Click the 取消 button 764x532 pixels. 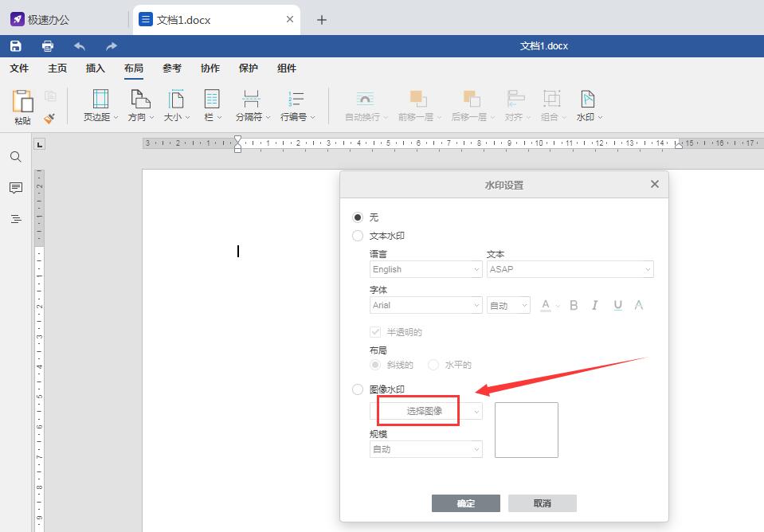tap(542, 503)
